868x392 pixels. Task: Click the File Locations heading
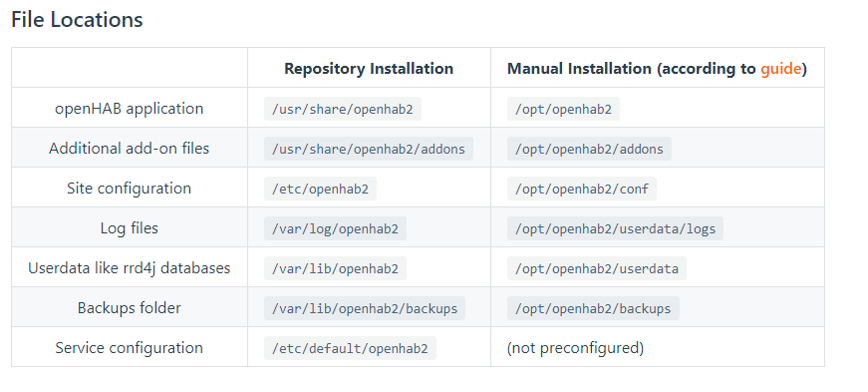(x=77, y=19)
